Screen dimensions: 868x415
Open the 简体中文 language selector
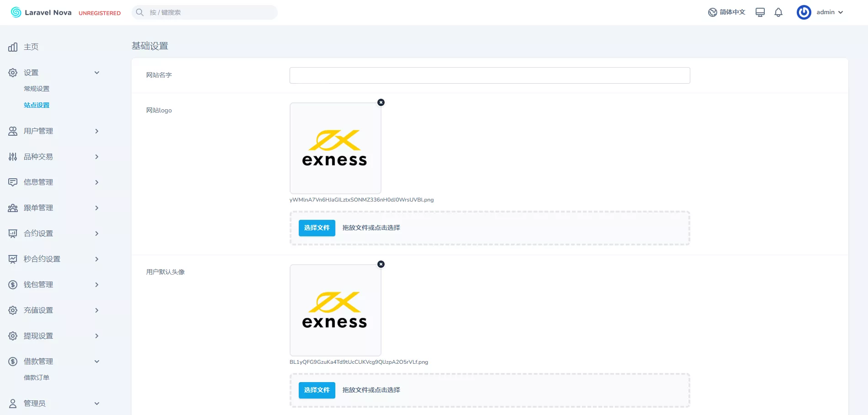pyautogui.click(x=726, y=12)
